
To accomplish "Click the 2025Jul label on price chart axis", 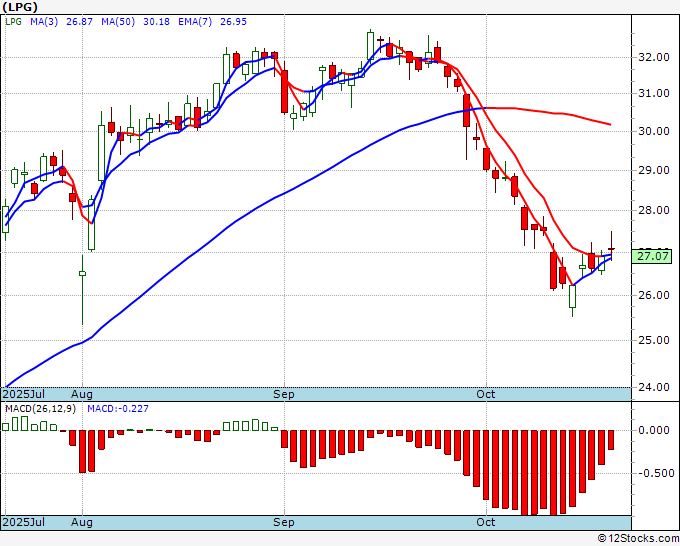I will [x=24, y=394].
